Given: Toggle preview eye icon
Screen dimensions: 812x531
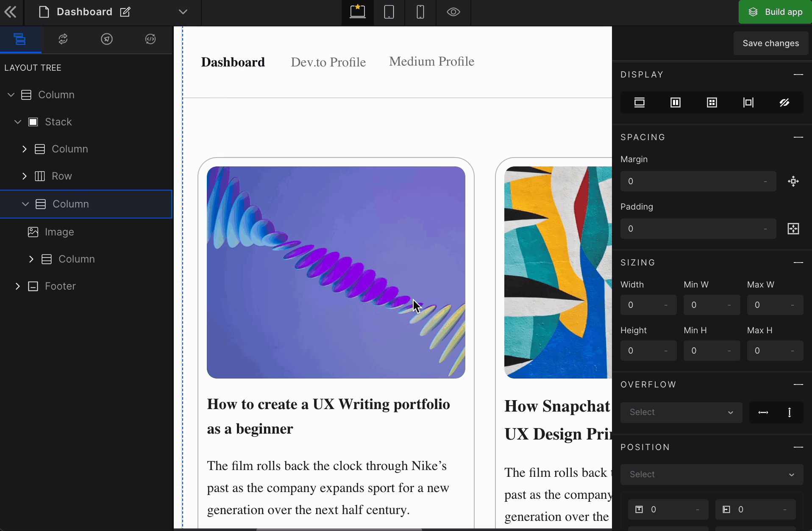Looking at the screenshot, I should click(453, 12).
